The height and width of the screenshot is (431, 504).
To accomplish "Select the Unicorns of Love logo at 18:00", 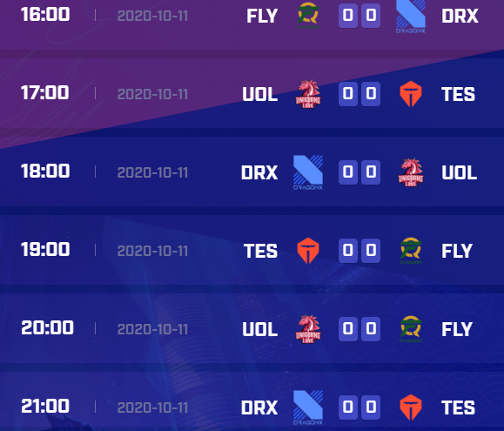I will [x=411, y=172].
